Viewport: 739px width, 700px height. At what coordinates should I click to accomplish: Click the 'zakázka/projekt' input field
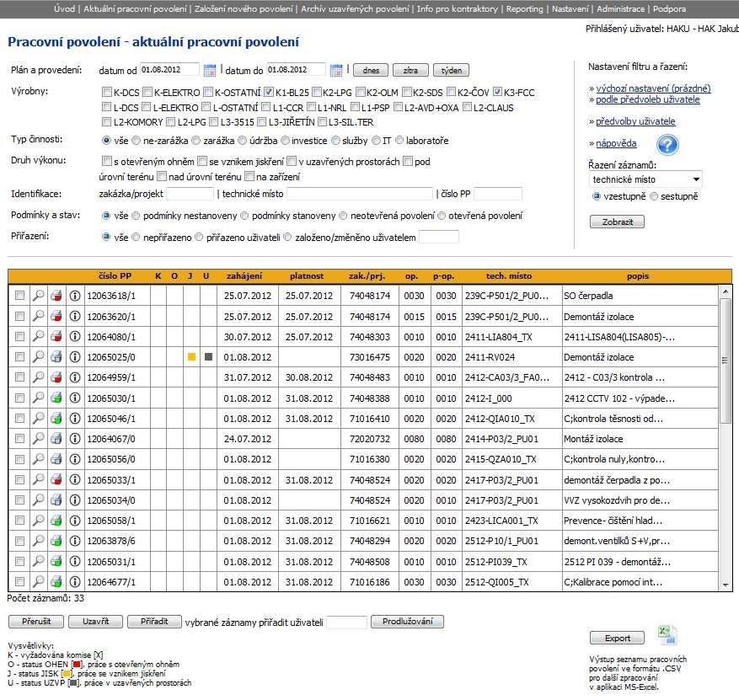point(190,194)
